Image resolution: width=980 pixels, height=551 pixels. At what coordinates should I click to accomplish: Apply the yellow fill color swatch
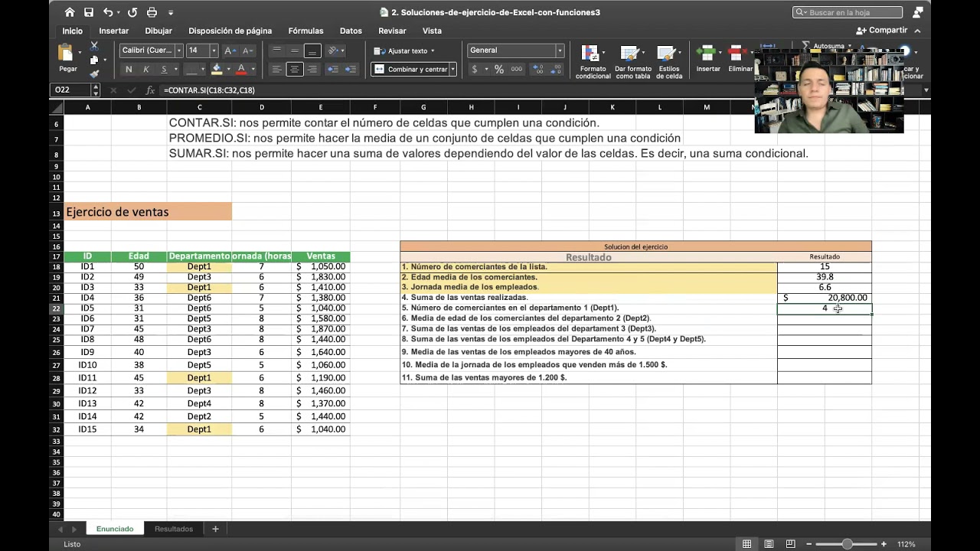[217, 69]
